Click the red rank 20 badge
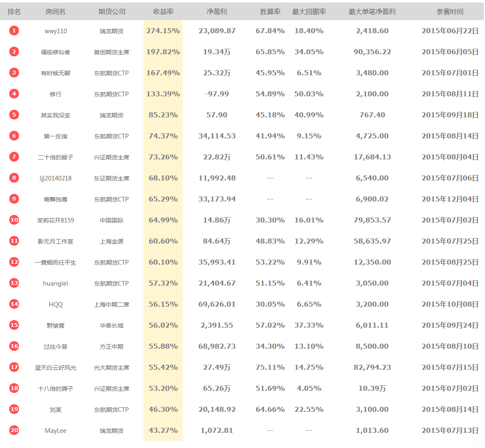This screenshot has width=485, height=448. tap(14, 430)
